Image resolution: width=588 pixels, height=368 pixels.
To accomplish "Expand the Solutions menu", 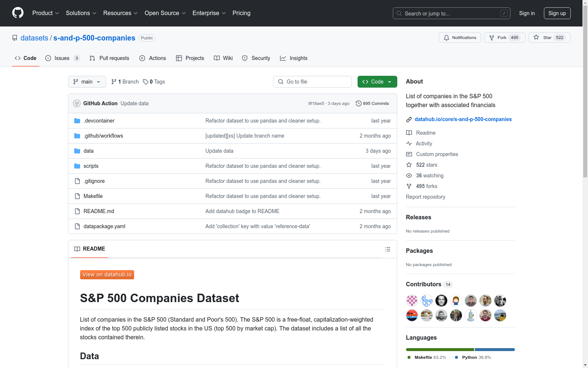I will point(81,13).
